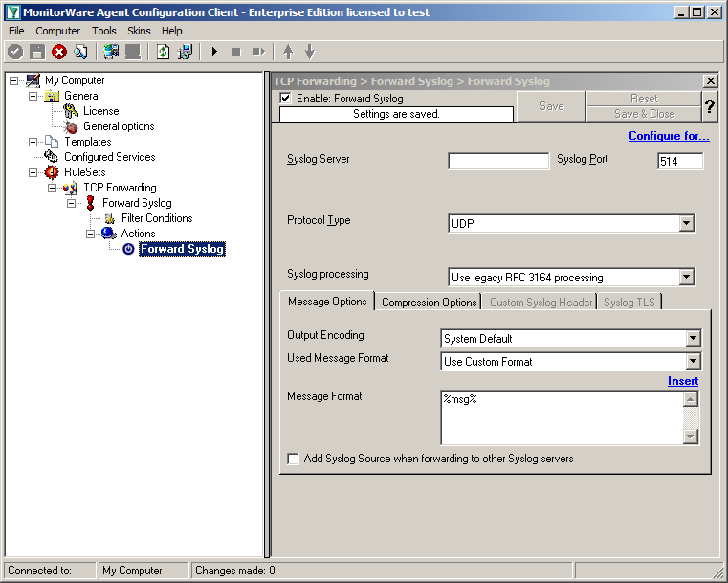728x583 pixels.
Task: Click the License keys icon
Action: click(71, 111)
